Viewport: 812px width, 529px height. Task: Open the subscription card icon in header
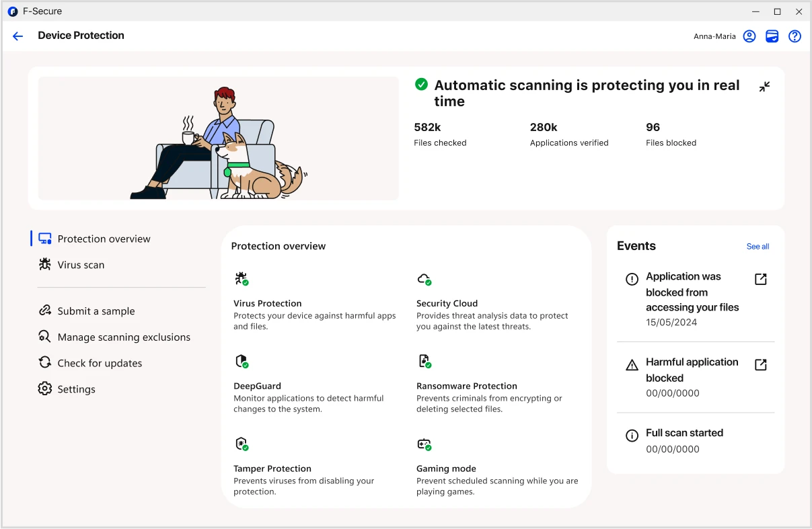(772, 36)
